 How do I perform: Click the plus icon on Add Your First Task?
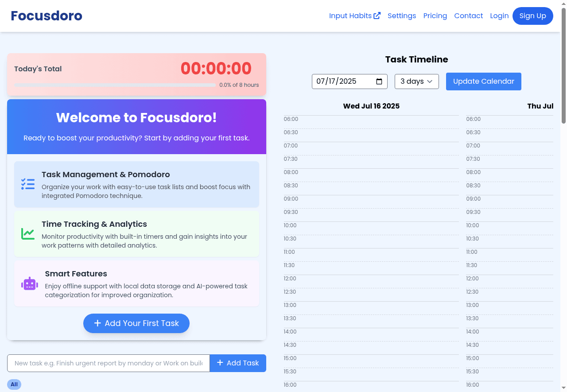98,323
